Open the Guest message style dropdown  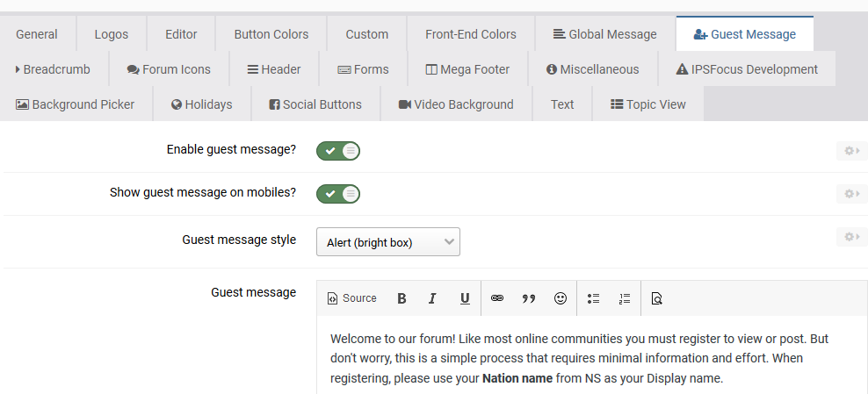point(388,242)
